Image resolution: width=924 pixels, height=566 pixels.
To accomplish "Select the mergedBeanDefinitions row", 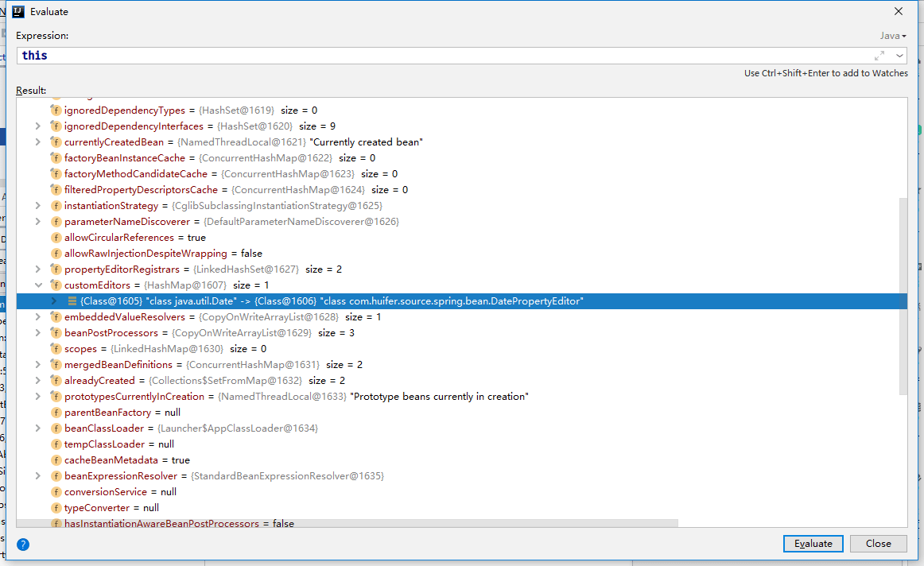I will pos(461,365).
